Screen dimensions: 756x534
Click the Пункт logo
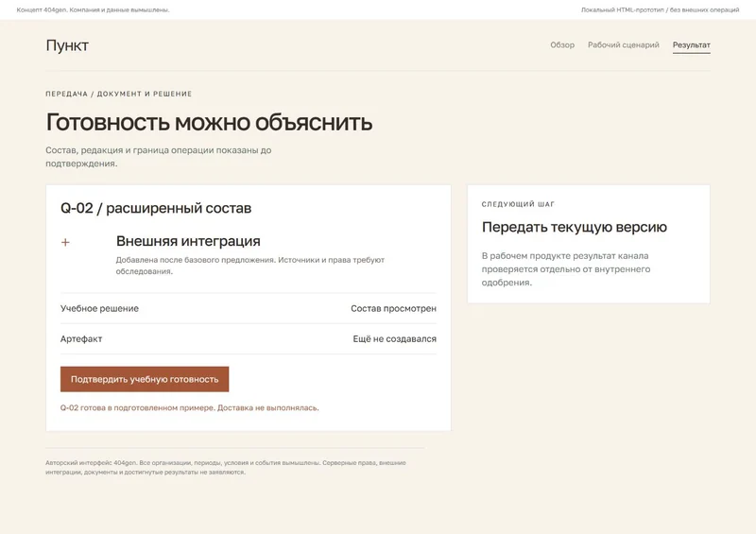(67, 45)
